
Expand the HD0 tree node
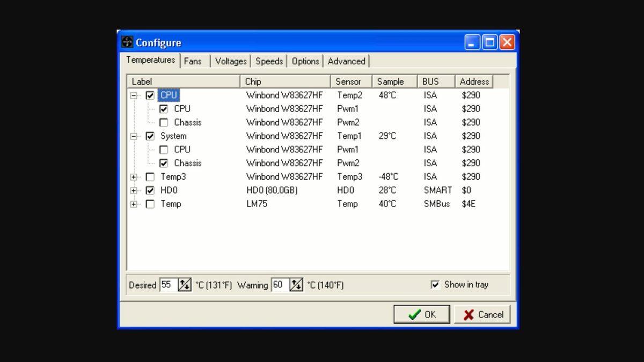[134, 190]
